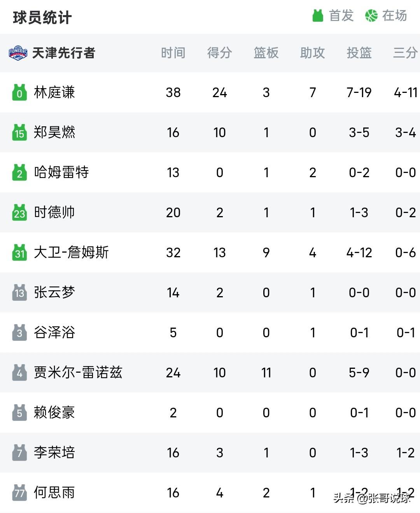Click the 球员统计 section title
Screen dimensions: 420x513
[x=42, y=17]
